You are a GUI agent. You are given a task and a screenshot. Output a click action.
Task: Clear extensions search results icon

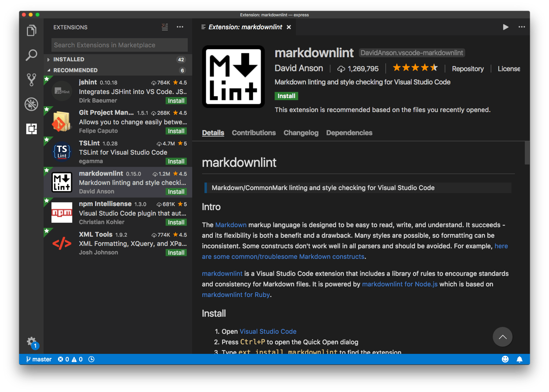pos(165,27)
